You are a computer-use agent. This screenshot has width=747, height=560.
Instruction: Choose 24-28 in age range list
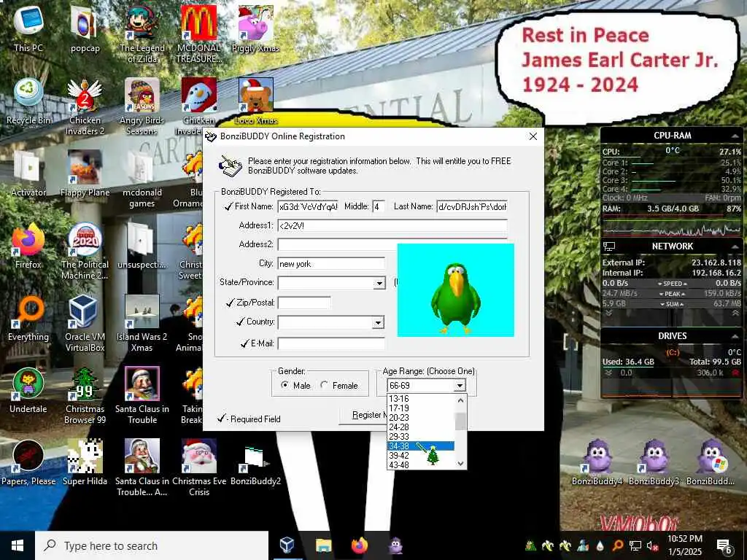point(421,427)
